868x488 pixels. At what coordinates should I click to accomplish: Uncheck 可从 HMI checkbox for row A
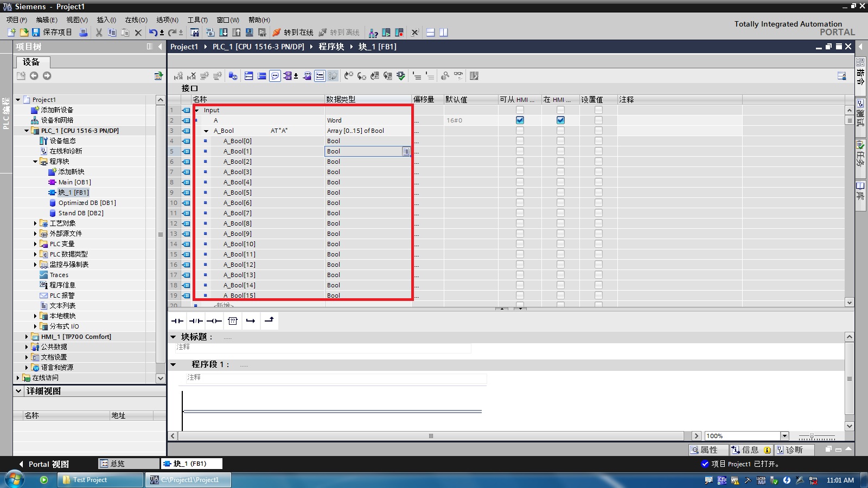[520, 120]
